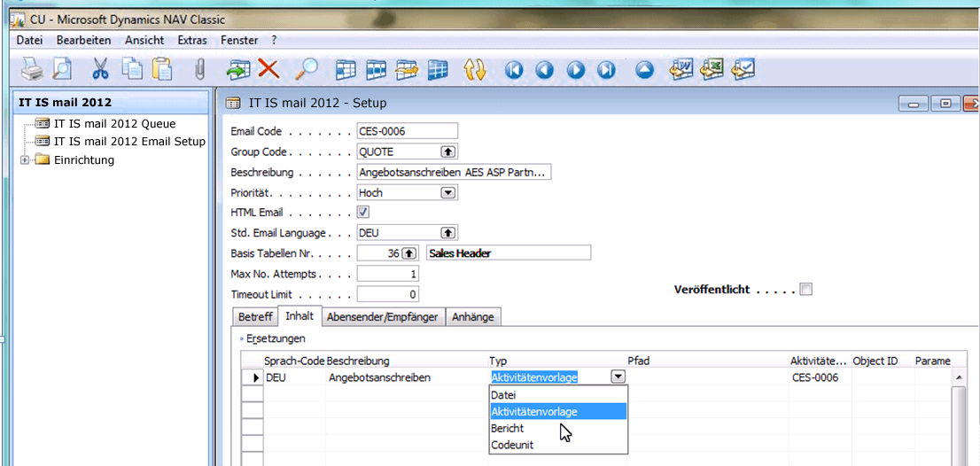Click the CES-0006 Aktivitäten cell in the grid
The width and height of the screenshot is (980, 466).
click(820, 377)
